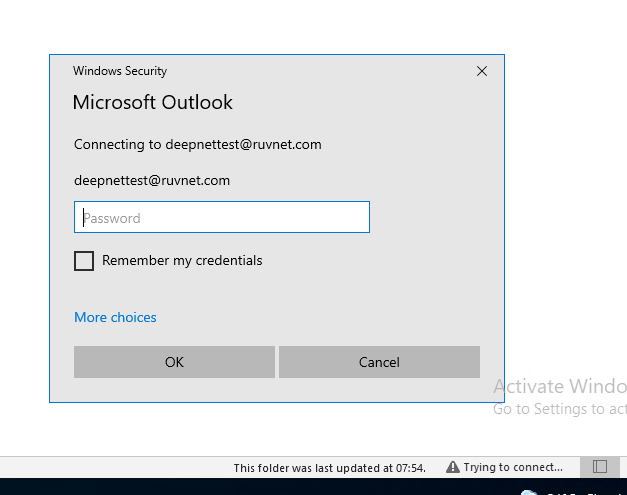
Task: Click the deepnettest@ruvnet.com username above the password box
Action: pos(152,181)
